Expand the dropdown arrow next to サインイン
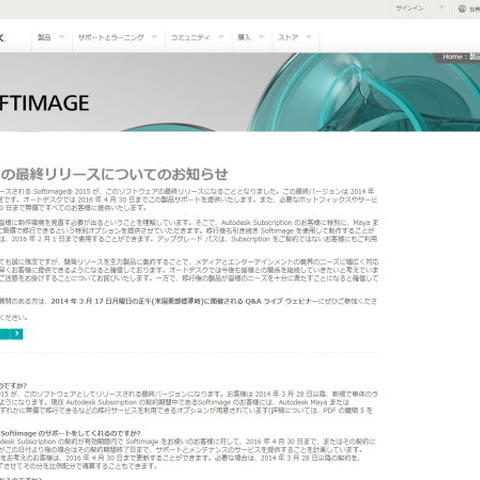This screenshot has height=480, width=480. [442, 7]
